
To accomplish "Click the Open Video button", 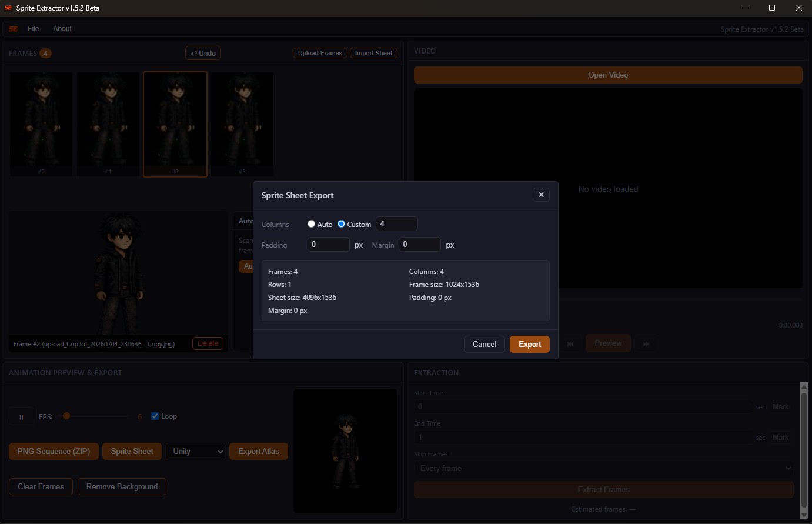I will (x=608, y=75).
